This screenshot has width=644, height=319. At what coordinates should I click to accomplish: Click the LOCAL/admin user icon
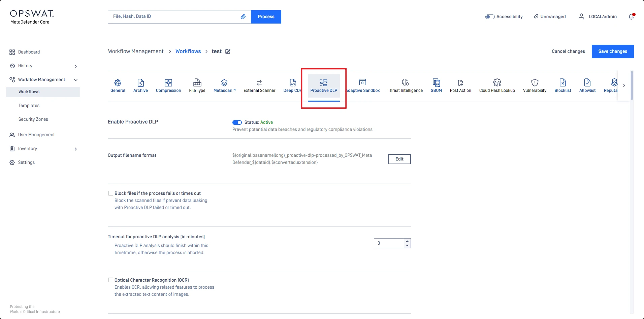(581, 16)
